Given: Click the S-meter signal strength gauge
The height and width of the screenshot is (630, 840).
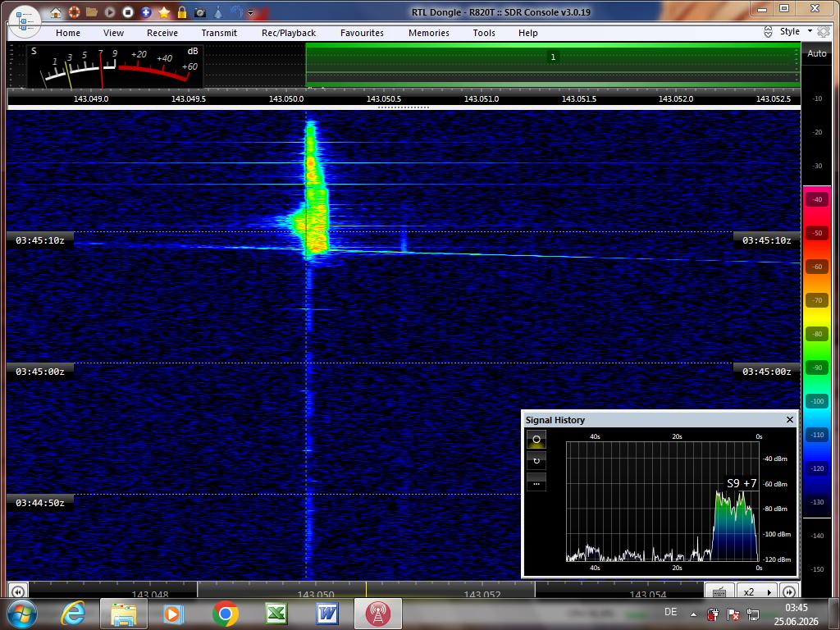Looking at the screenshot, I should click(115, 66).
